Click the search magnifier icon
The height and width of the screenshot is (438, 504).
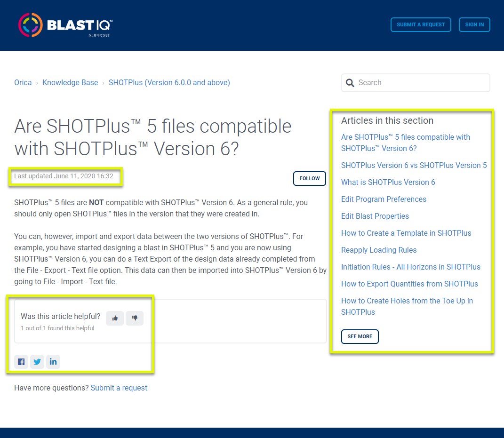click(x=350, y=83)
